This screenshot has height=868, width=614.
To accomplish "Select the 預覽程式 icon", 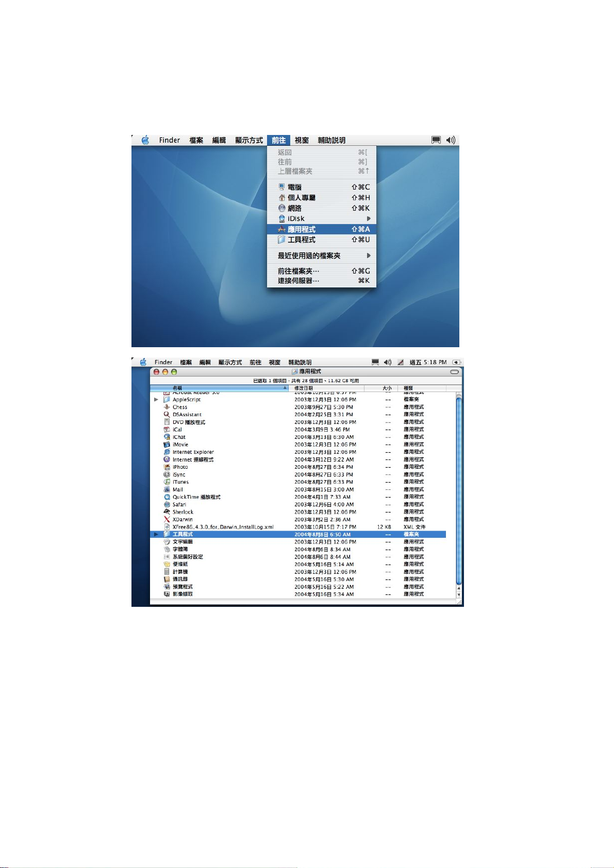I will click(x=167, y=587).
